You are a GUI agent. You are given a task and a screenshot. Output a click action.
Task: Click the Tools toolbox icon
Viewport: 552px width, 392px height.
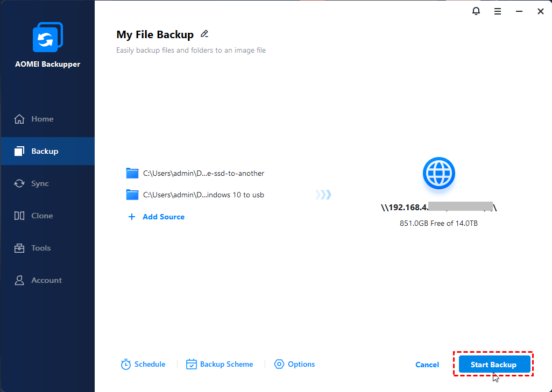19,248
